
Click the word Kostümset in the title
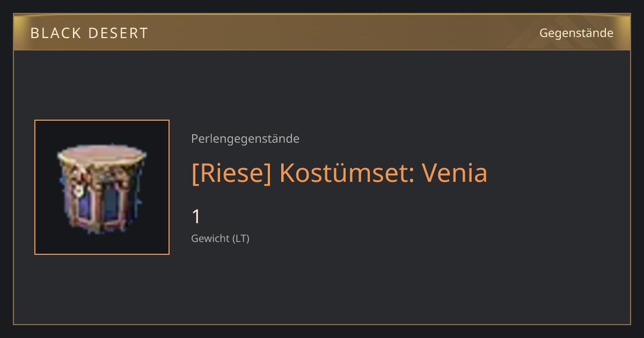(x=347, y=173)
